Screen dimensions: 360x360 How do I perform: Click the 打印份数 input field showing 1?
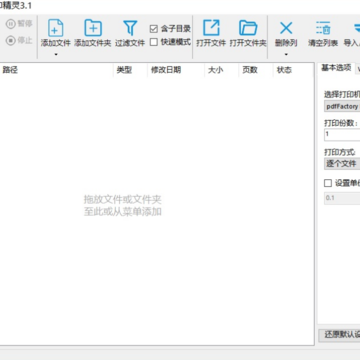(x=342, y=134)
